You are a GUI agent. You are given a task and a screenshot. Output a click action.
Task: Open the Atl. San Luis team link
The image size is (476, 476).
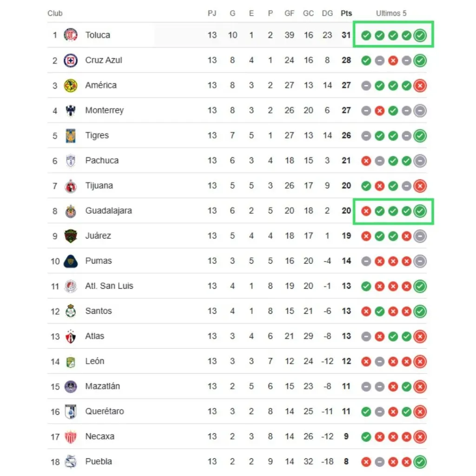click(109, 286)
